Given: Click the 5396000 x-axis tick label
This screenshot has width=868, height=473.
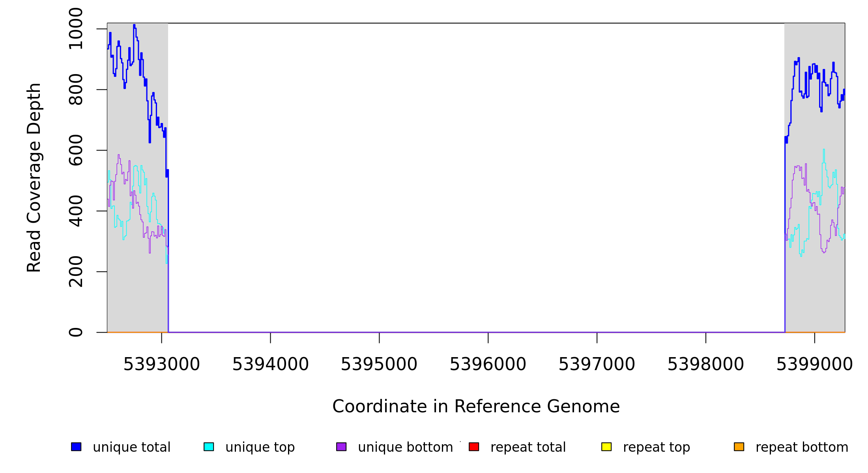Looking at the screenshot, I should [x=488, y=364].
